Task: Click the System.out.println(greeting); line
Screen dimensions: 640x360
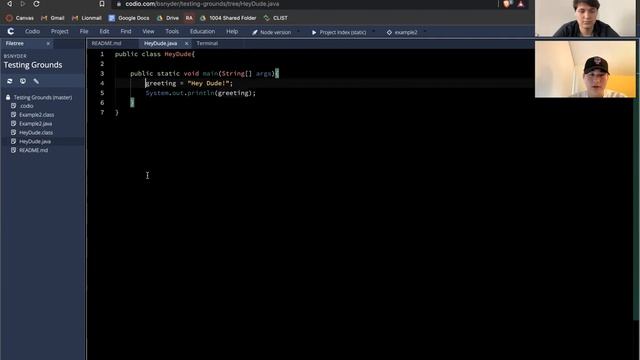Action: 200,93
